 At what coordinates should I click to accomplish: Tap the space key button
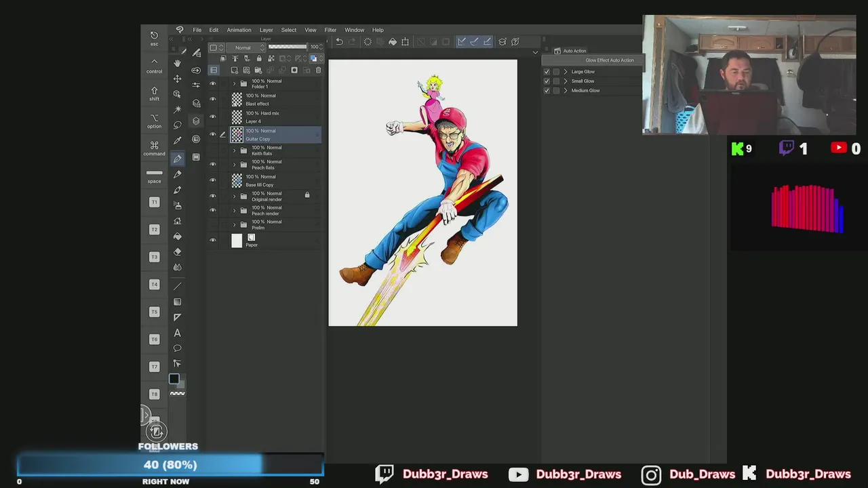154,176
